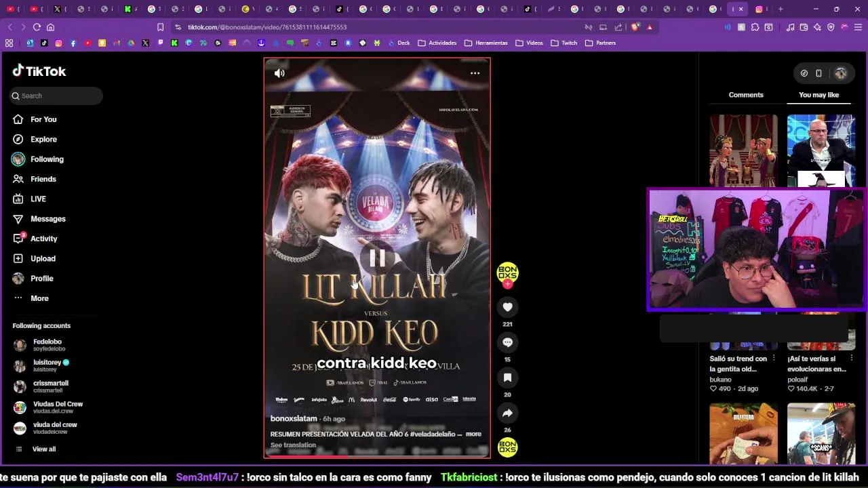This screenshot has width=868, height=488.
Task: Open animated royal characters recommended video
Action: click(x=744, y=150)
